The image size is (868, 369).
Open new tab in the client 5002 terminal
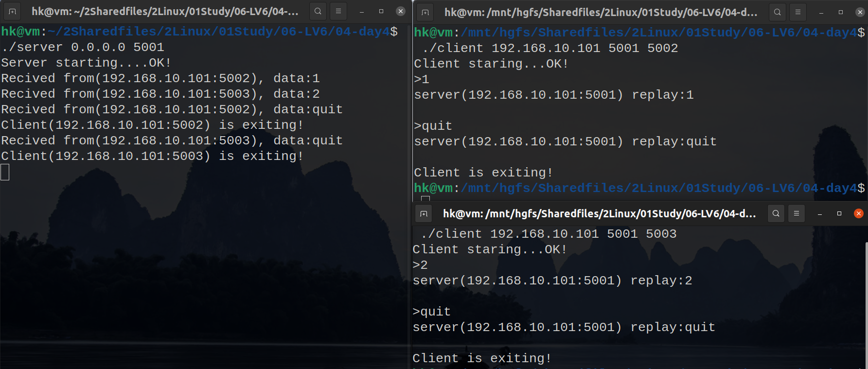pyautogui.click(x=425, y=12)
